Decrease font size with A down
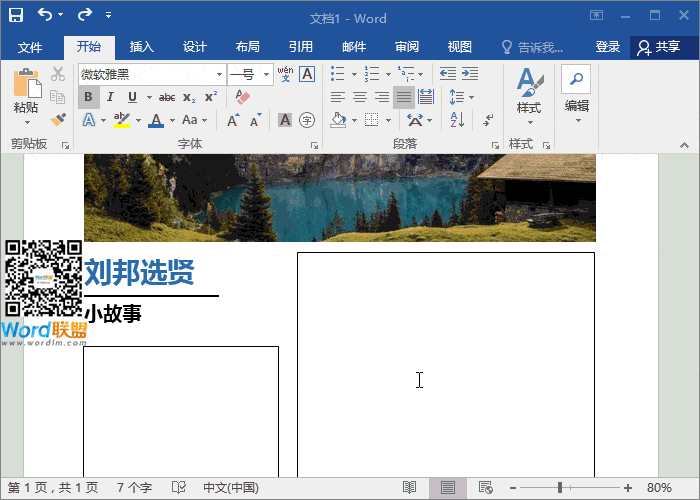 click(255, 120)
